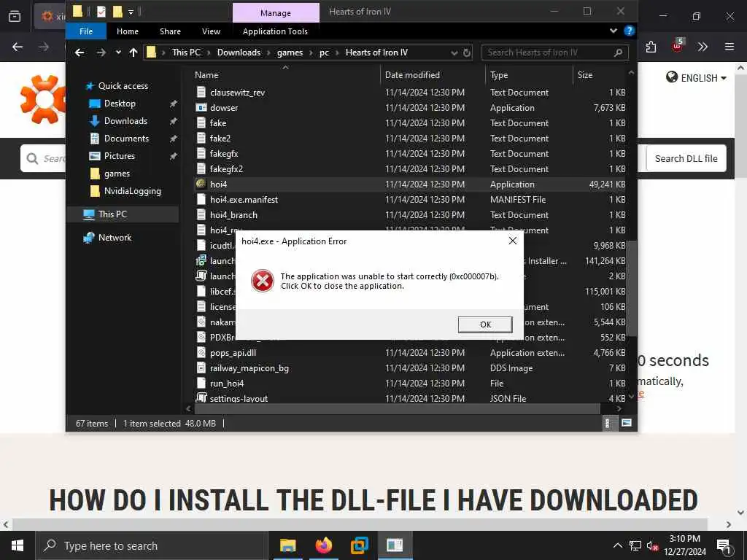Open the View ribbon tab
747x560 pixels.
[x=211, y=31]
